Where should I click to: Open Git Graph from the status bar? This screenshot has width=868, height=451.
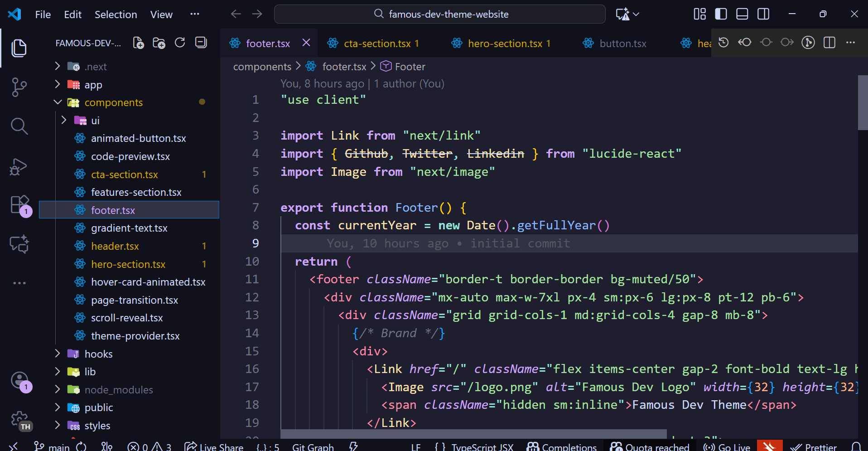[313, 446]
